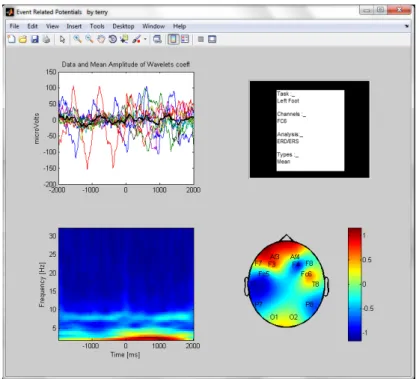419x379 pixels.
Task: Show plot tools and dock figure
Action: (x=212, y=39)
